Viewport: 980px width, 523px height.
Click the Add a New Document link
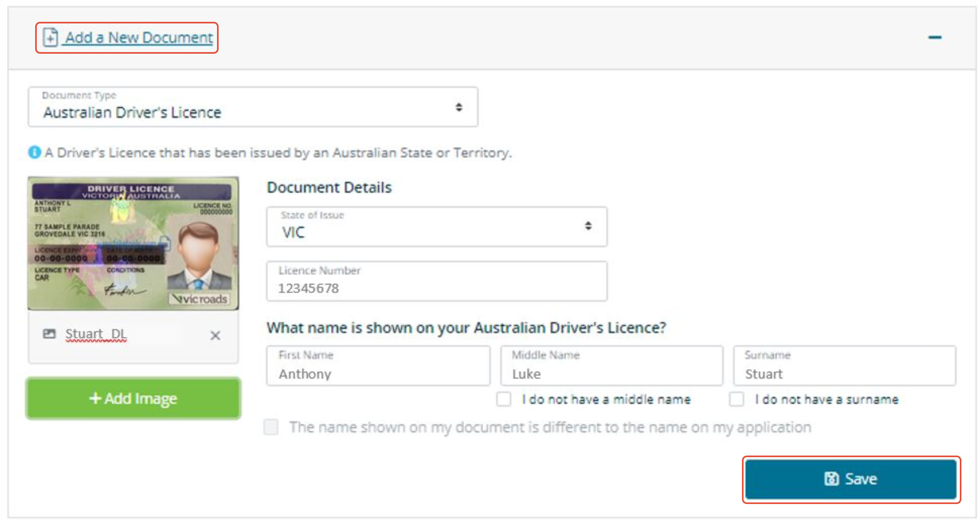(139, 38)
